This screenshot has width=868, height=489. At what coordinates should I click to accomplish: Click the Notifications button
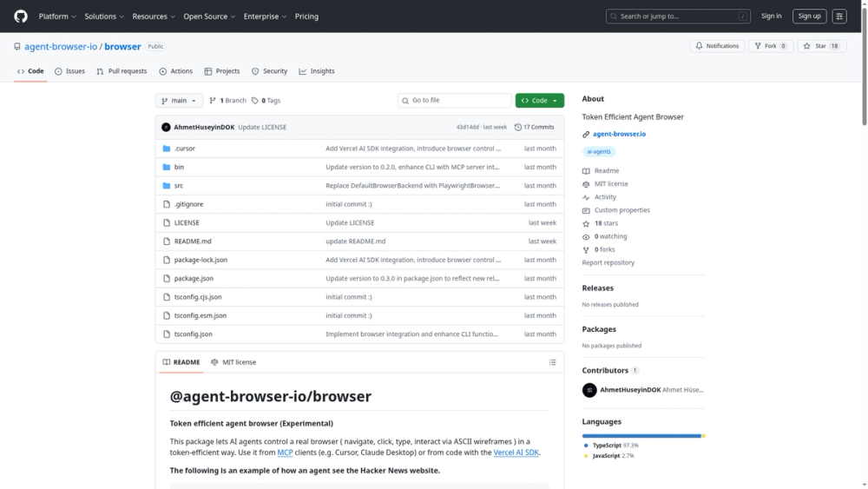coord(717,46)
